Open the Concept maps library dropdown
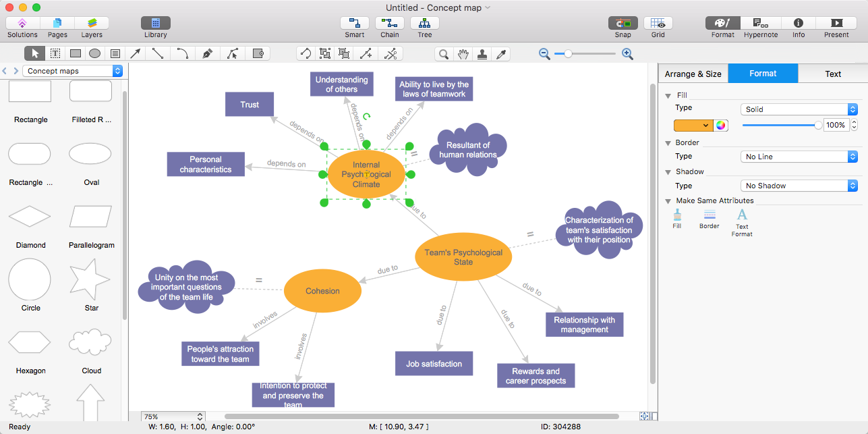This screenshot has height=434, width=868. pyautogui.click(x=73, y=71)
